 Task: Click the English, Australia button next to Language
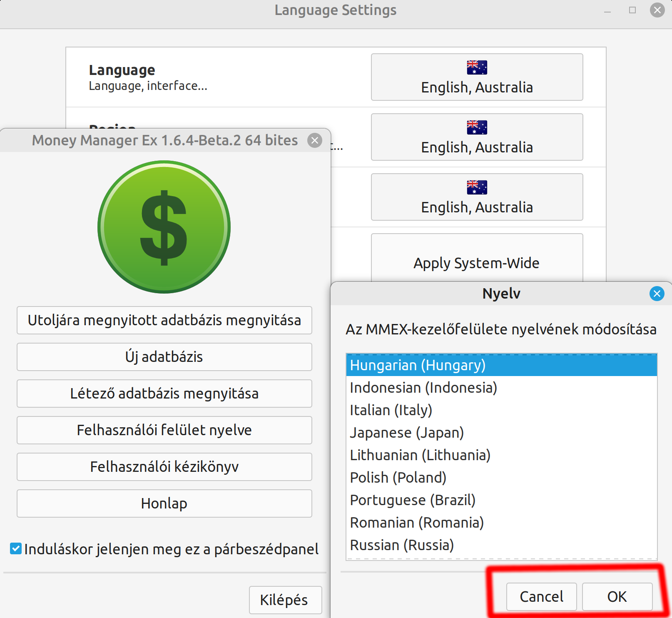476,87
